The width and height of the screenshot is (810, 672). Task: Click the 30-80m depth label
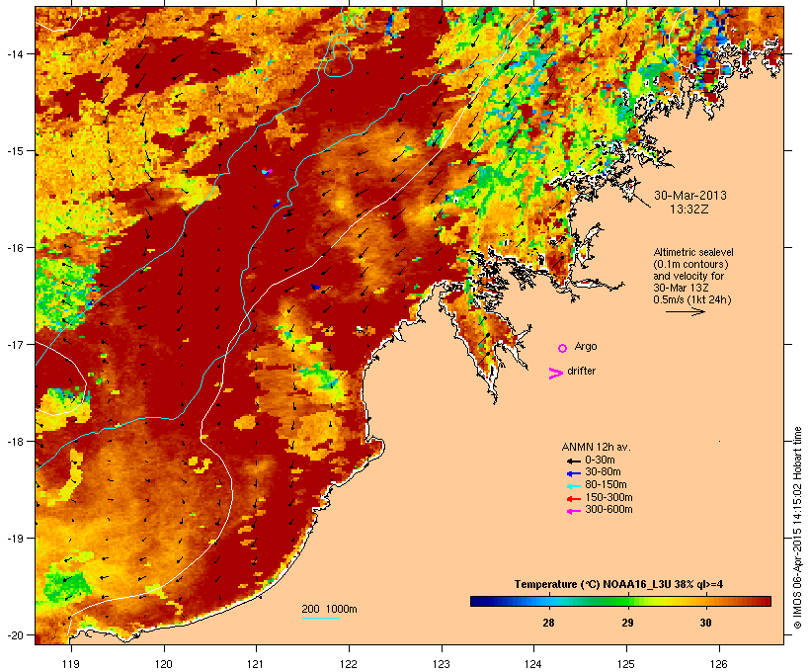point(603,472)
